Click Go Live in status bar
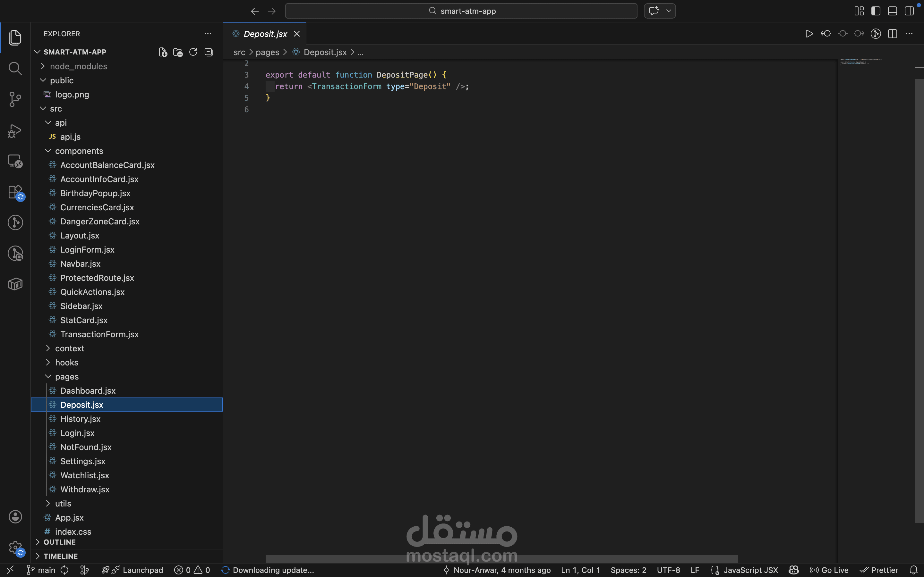This screenshot has width=924, height=577. coord(829,570)
